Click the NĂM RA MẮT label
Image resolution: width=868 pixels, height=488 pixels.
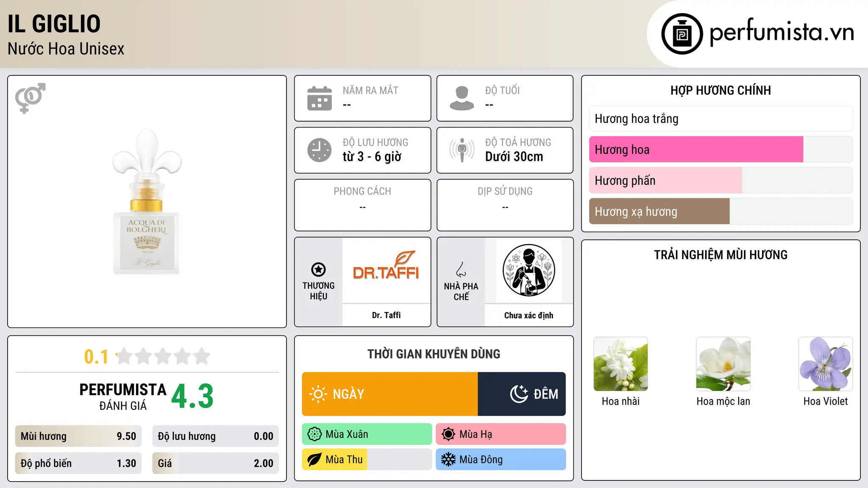click(370, 90)
